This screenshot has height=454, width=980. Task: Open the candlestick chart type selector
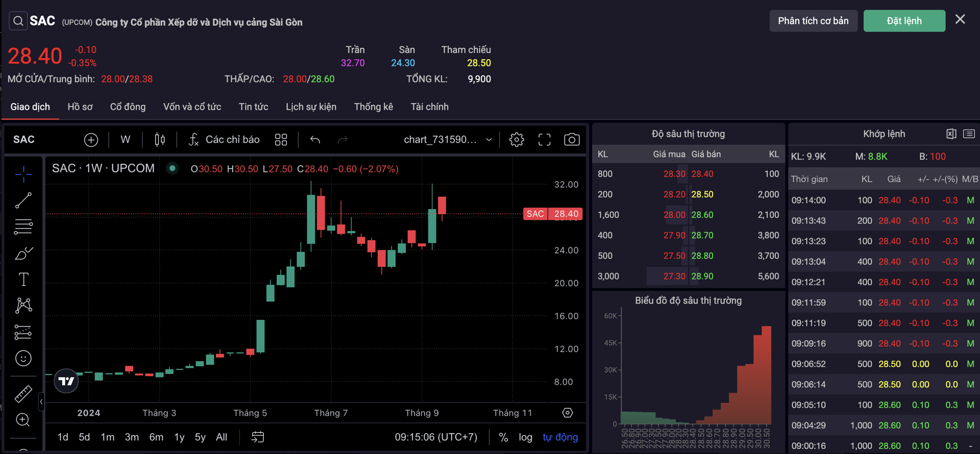(160, 140)
